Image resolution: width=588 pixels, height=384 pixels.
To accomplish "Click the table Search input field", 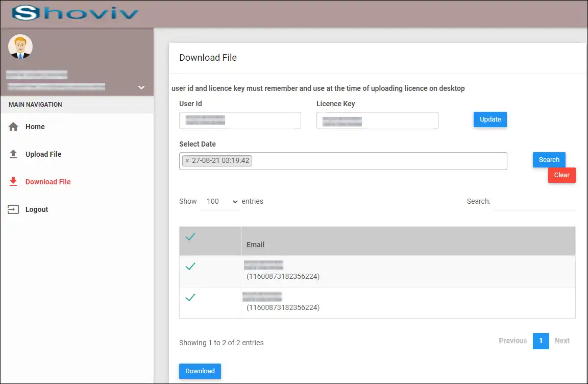I will coord(534,202).
